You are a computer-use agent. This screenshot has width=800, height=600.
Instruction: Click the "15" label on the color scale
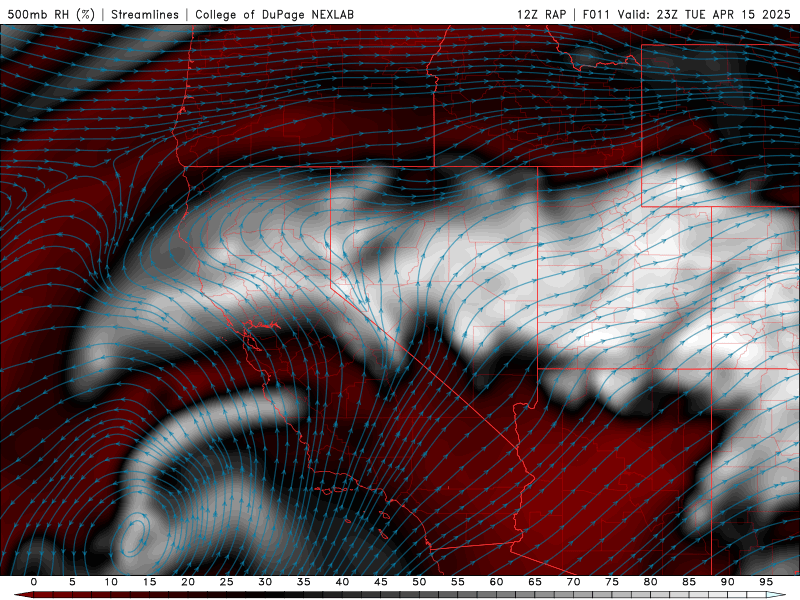pyautogui.click(x=149, y=582)
